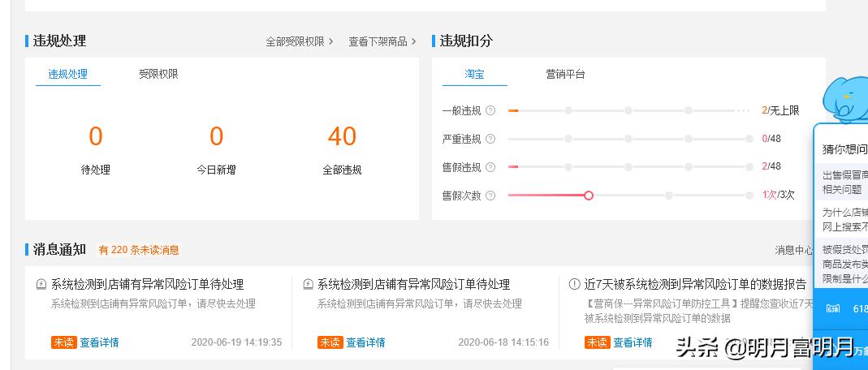This screenshot has width=868, height=370.
Task: Click the 待处理 count 0
Action: click(x=96, y=136)
